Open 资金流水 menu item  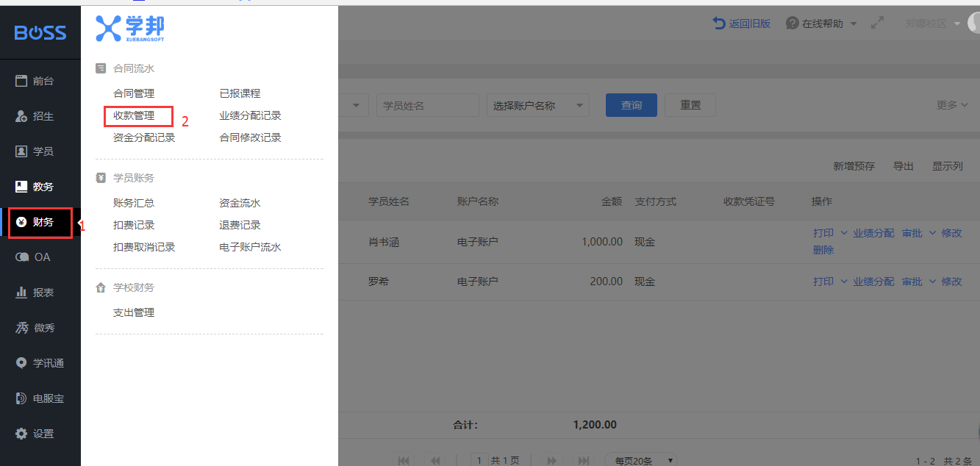tap(240, 203)
